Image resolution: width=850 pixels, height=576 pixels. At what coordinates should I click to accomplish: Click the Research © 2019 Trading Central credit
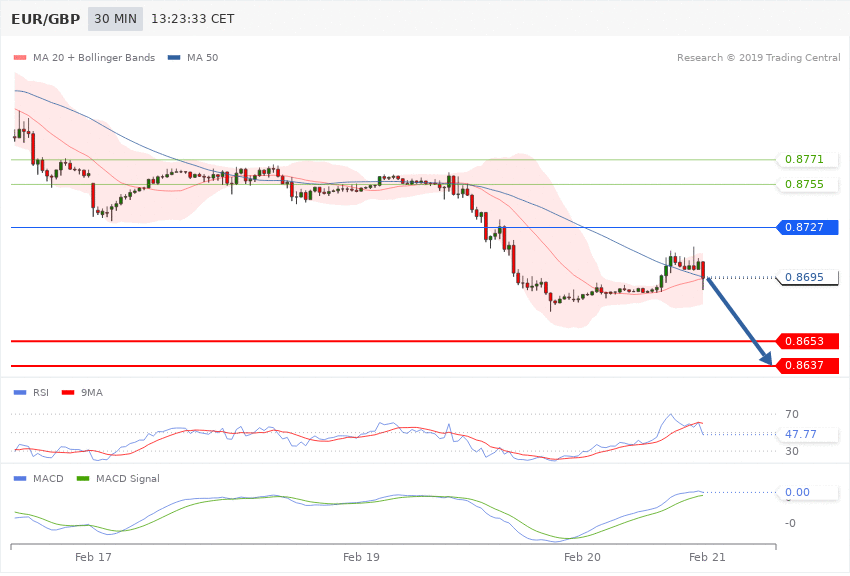[x=758, y=57]
